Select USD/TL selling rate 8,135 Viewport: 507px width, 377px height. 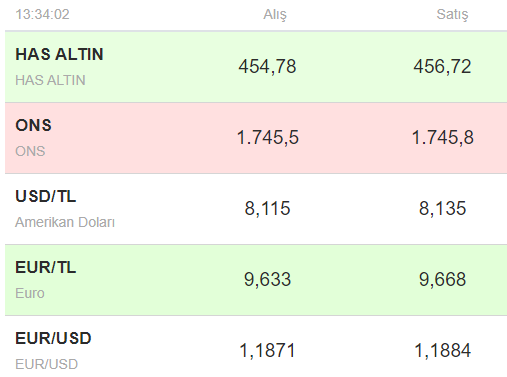tap(442, 208)
